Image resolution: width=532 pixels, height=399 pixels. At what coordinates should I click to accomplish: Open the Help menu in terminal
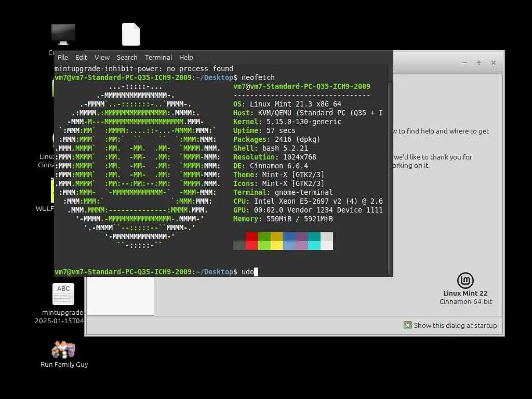[x=186, y=57]
